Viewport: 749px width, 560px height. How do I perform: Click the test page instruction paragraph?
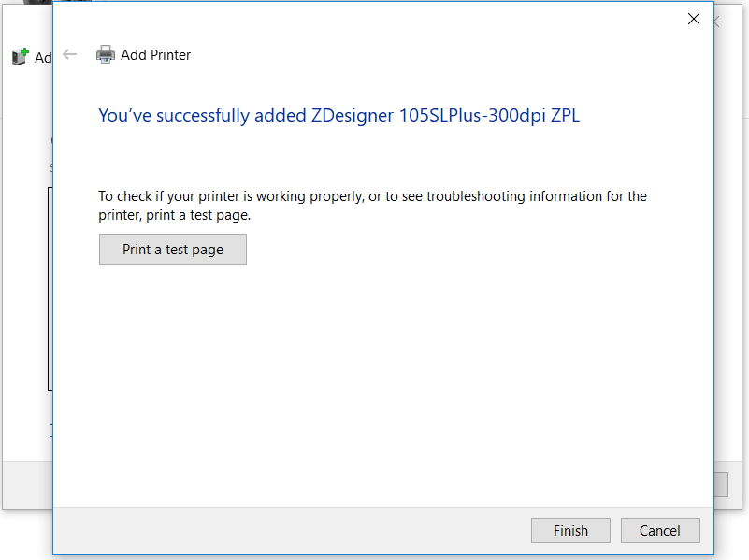pos(371,204)
